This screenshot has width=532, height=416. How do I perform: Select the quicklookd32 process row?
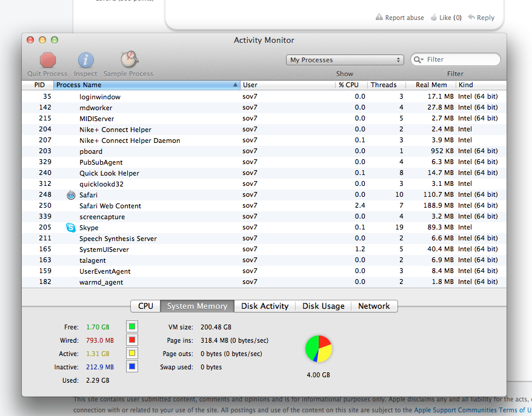[x=264, y=183]
